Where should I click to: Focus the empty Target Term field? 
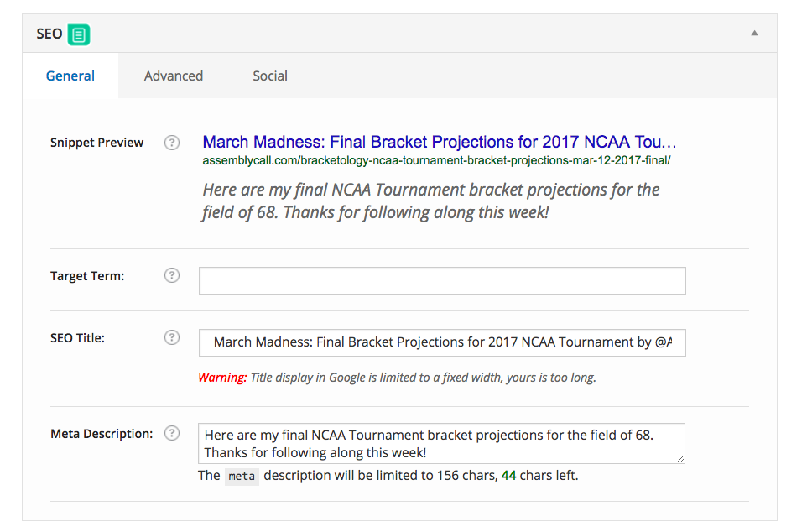pos(442,280)
